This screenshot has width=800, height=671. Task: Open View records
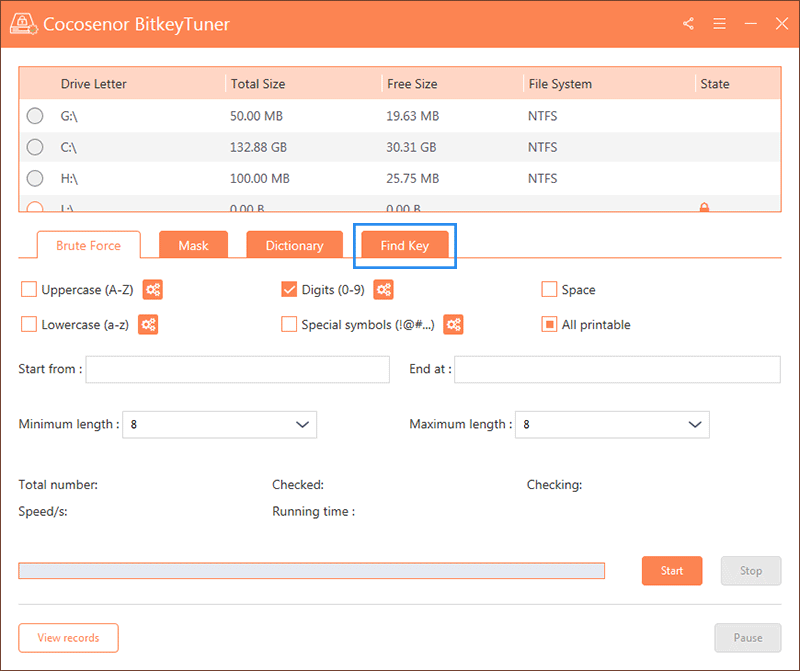[x=68, y=638]
